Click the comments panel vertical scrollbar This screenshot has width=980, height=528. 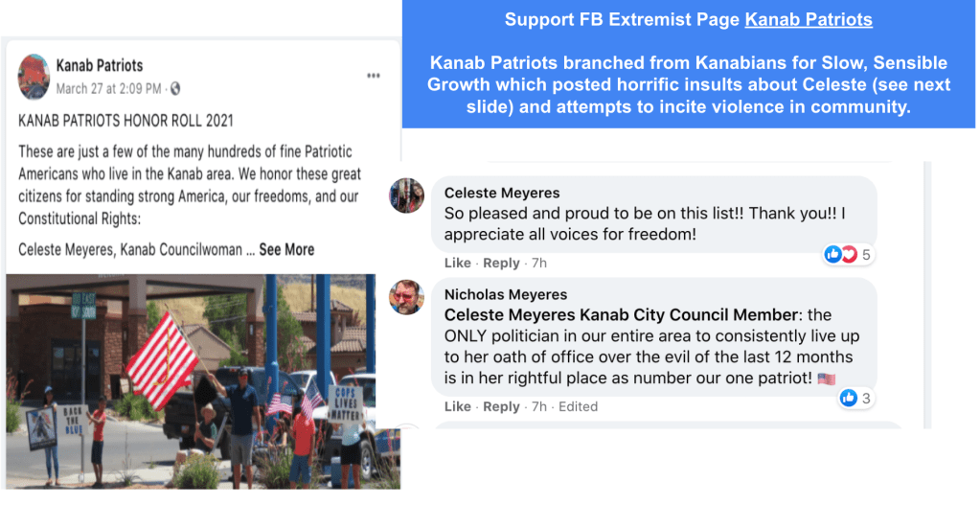coord(927,295)
